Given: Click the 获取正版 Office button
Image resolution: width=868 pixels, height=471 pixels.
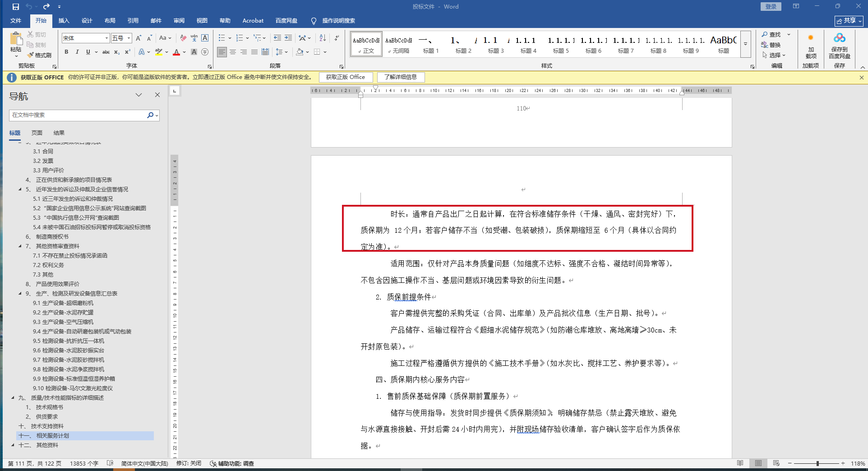Looking at the screenshot, I should [x=345, y=77].
